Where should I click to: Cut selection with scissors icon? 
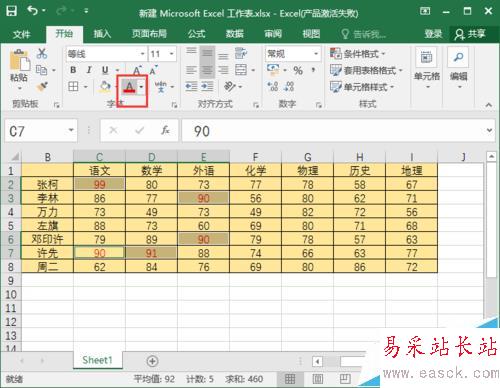[x=42, y=53]
